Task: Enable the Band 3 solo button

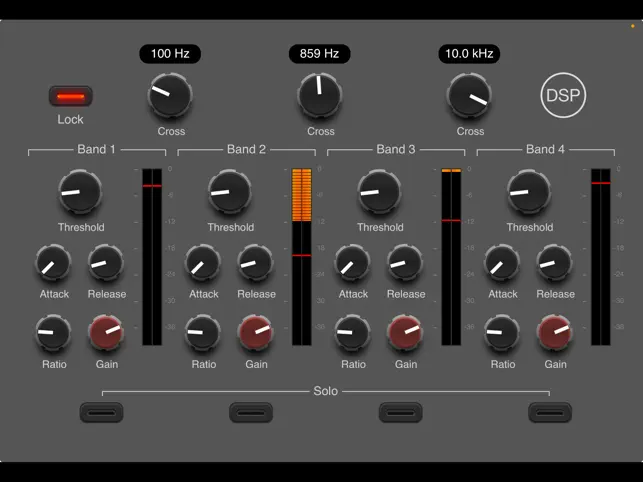Action: click(x=401, y=412)
